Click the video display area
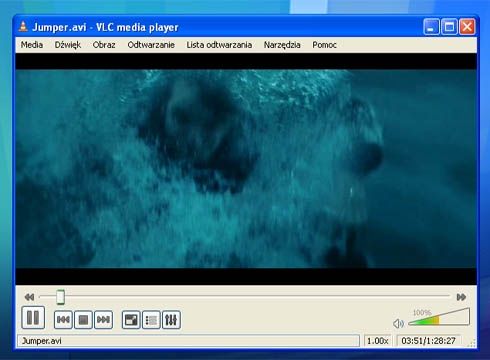Screen dimensions: 490x360 pyautogui.click(x=246, y=169)
